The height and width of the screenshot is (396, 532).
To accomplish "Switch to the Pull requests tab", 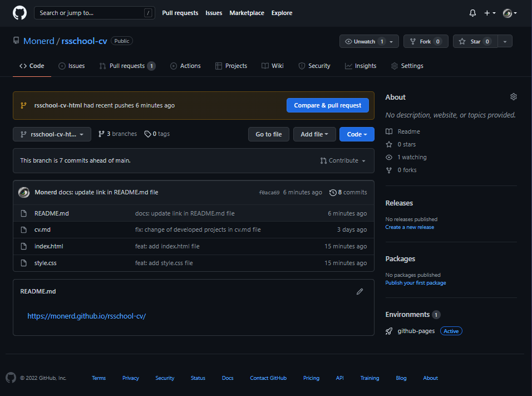I will click(x=127, y=66).
